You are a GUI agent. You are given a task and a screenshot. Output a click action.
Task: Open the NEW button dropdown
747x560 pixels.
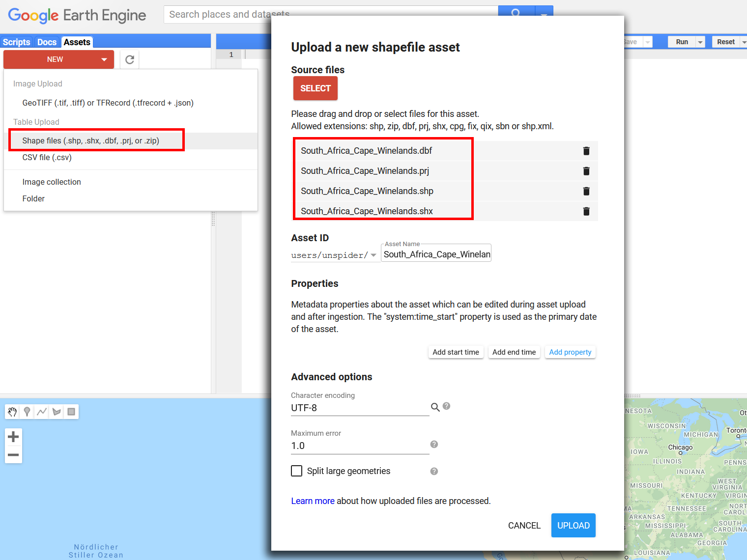point(104,59)
